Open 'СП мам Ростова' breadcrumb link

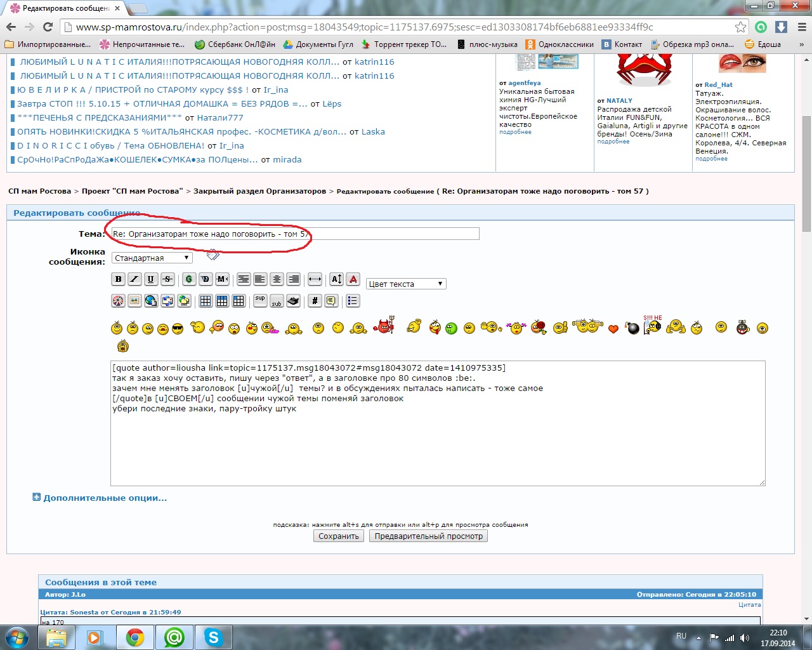(39, 191)
